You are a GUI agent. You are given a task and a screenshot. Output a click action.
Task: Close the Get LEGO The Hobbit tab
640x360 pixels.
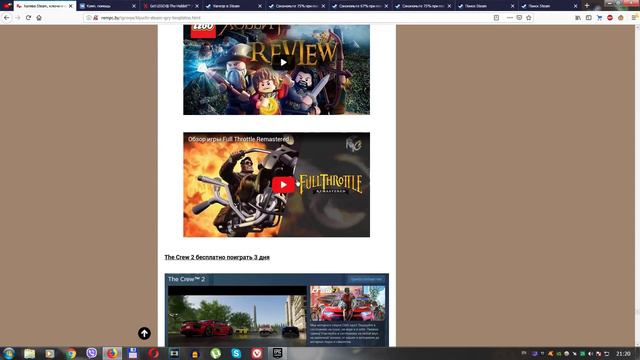click(197, 6)
